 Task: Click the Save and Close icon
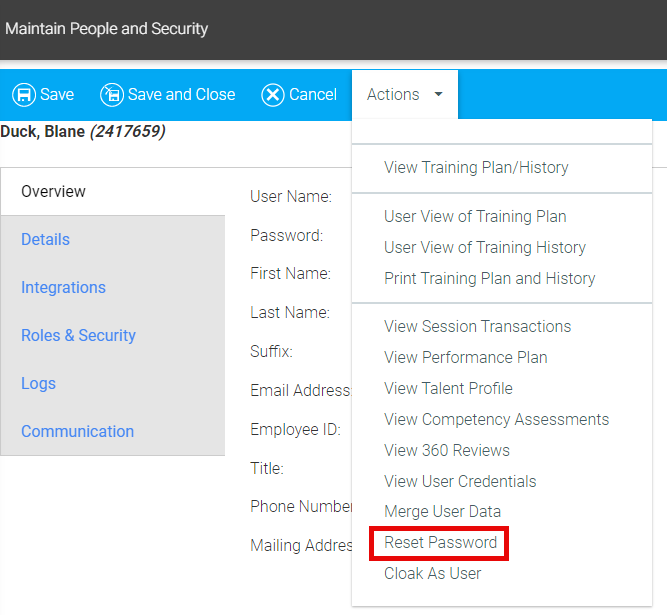(111, 95)
